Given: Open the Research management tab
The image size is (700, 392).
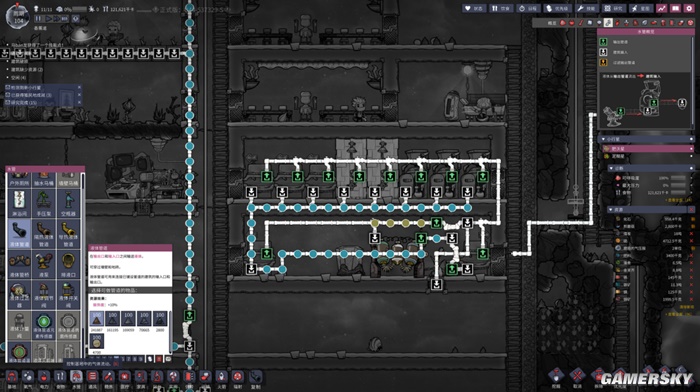Looking at the screenshot, I should pos(613,8).
